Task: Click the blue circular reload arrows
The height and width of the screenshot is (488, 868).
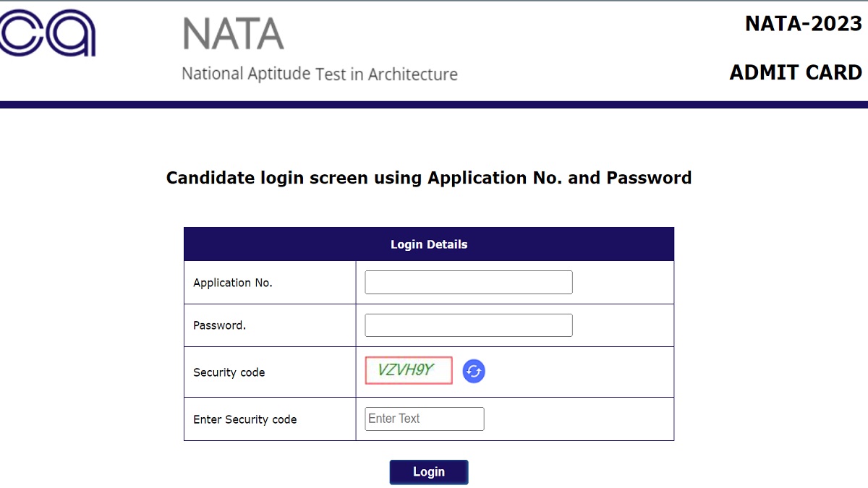Action: (x=473, y=370)
